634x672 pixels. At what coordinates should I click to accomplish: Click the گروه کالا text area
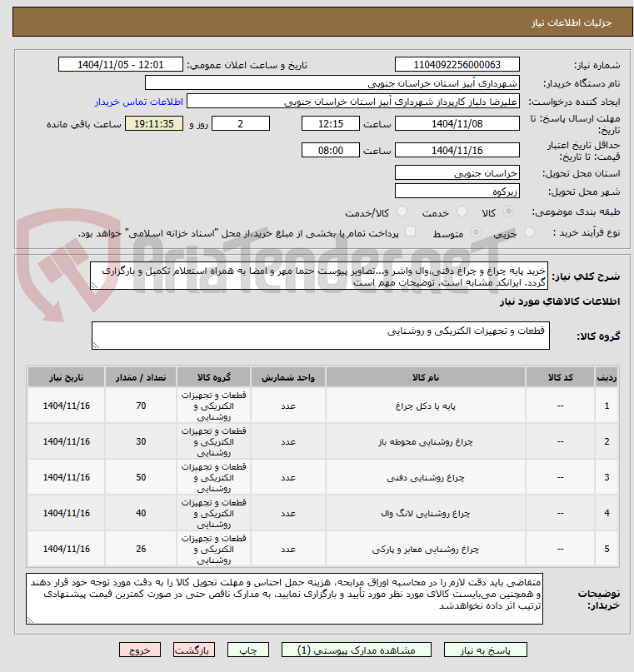point(321,336)
